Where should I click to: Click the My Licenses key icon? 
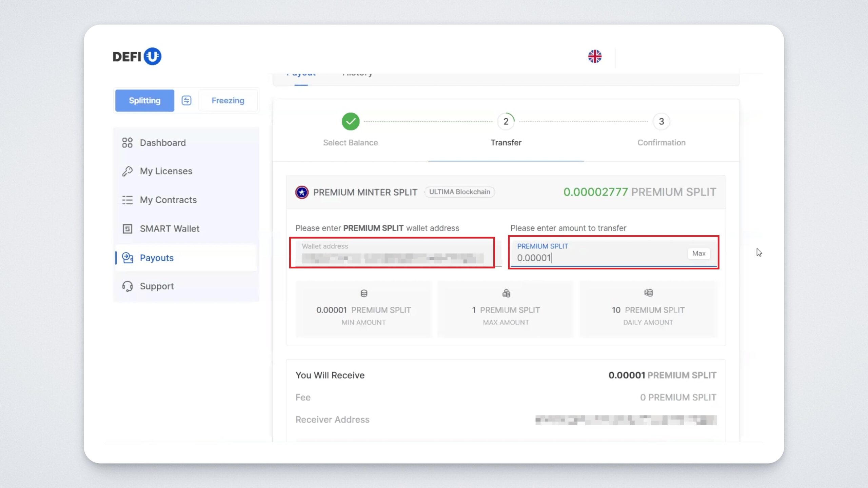coord(127,171)
